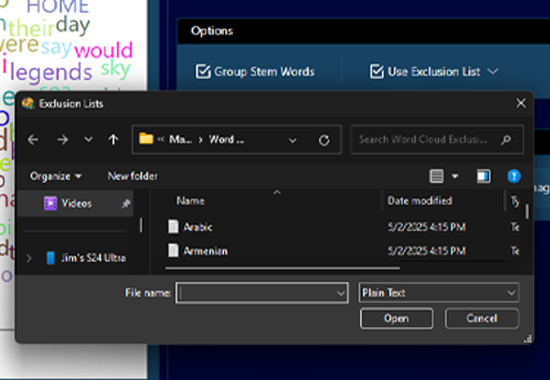Toggle the preview pane
The width and height of the screenshot is (550, 380).
[x=483, y=176]
